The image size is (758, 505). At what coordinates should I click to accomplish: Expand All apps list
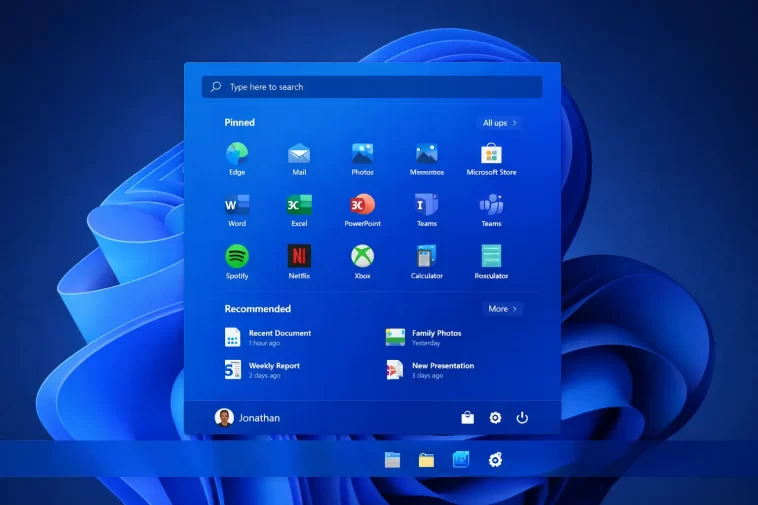coord(499,123)
